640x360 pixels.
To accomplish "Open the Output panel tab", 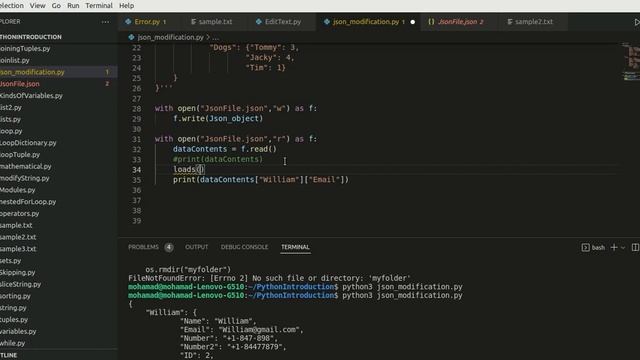I will [197, 247].
